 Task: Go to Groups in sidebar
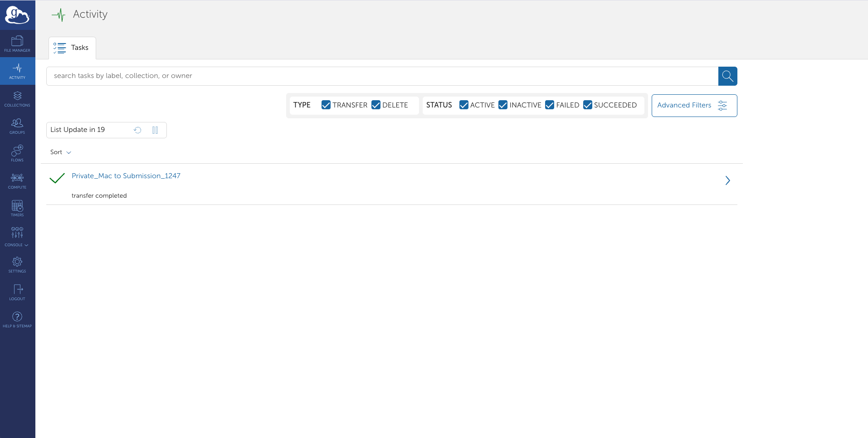click(17, 126)
